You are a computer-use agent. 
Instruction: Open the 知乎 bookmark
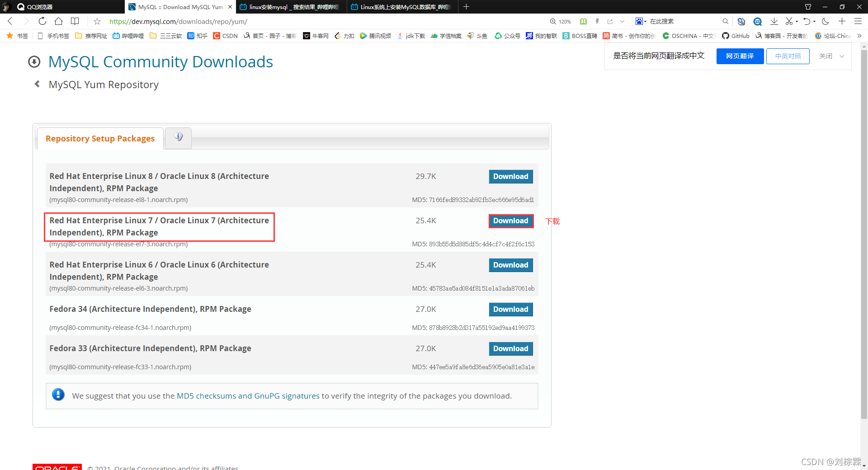[x=198, y=36]
